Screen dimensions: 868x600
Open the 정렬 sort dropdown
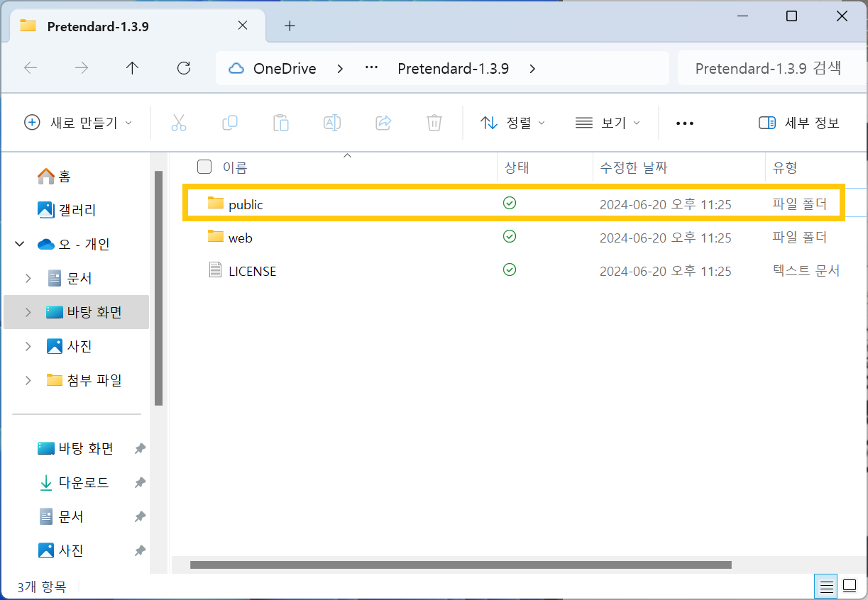tap(512, 123)
